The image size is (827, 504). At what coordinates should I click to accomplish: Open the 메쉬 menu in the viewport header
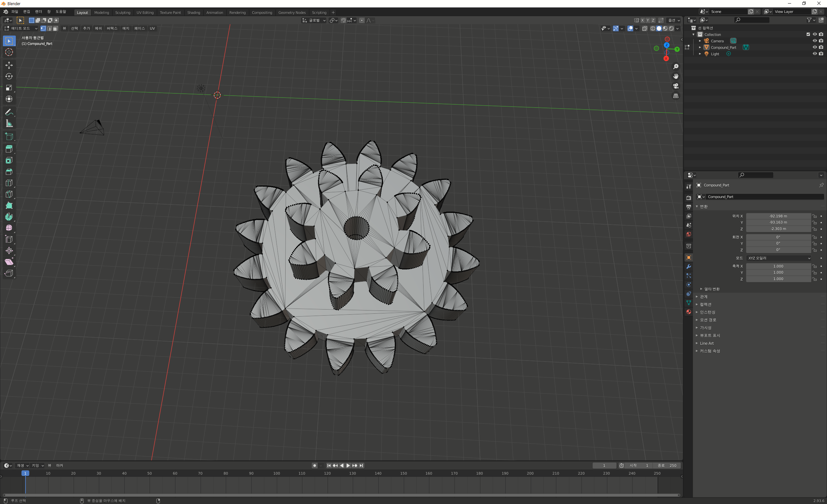pyautogui.click(x=98, y=28)
